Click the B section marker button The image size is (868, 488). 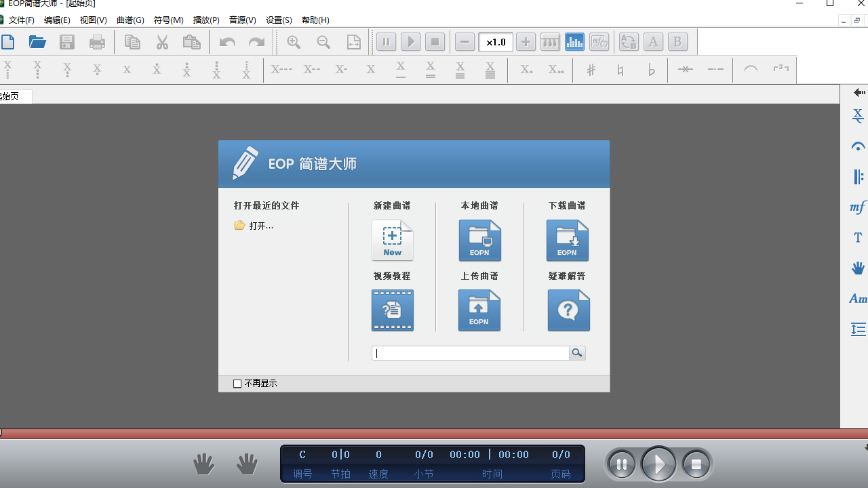(x=677, y=42)
